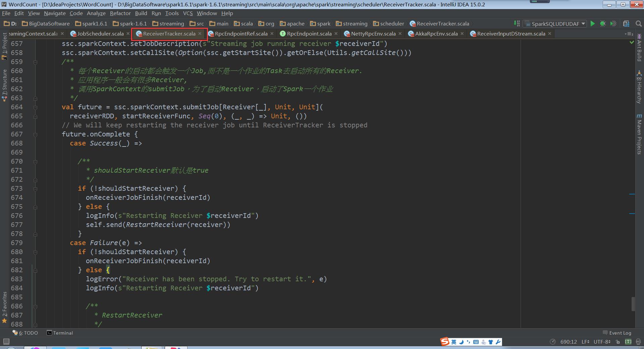Viewport: 644px width, 349px height.
Task: Collapse the doc comment at line 686
Action: click(35, 306)
